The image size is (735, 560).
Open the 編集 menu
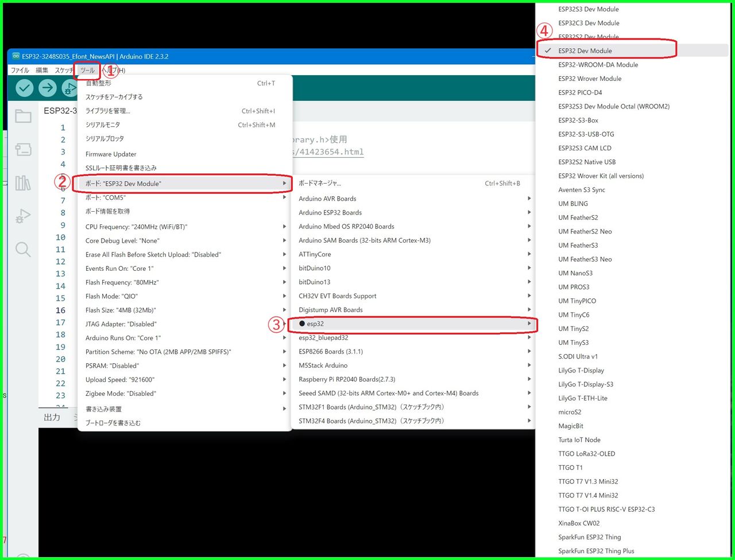(42, 70)
